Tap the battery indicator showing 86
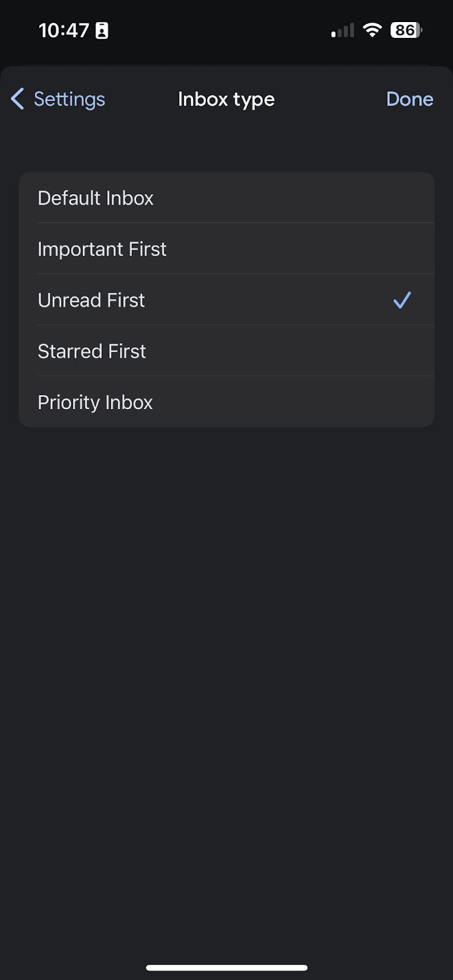 coord(406,30)
